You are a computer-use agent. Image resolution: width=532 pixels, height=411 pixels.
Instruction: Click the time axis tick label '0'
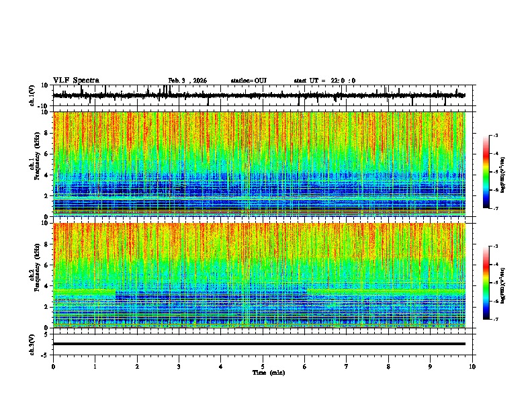[x=53, y=367]
